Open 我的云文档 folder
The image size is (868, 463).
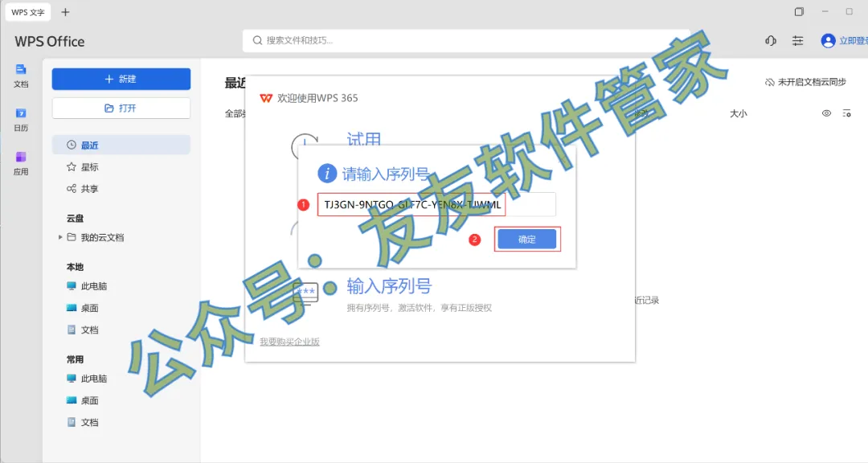click(102, 237)
